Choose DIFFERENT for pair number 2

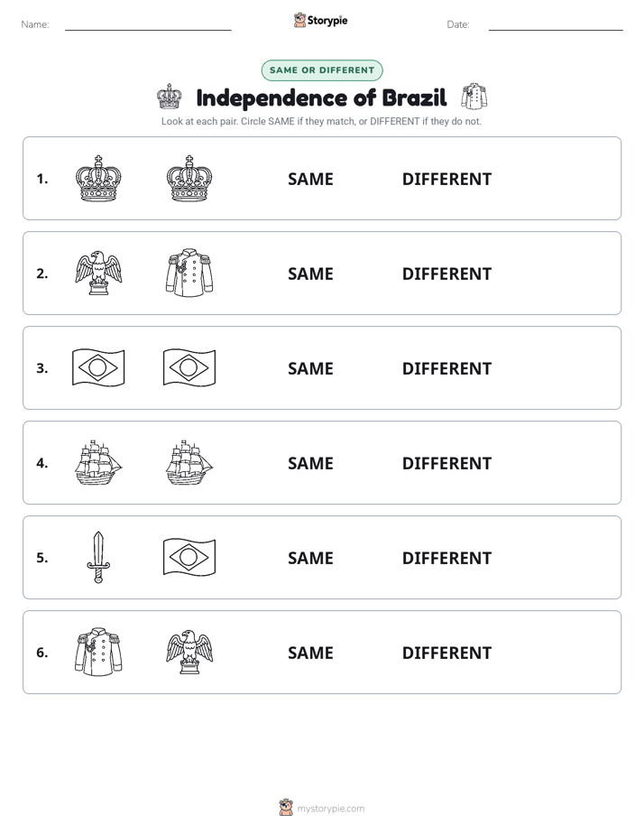pyautogui.click(x=446, y=273)
